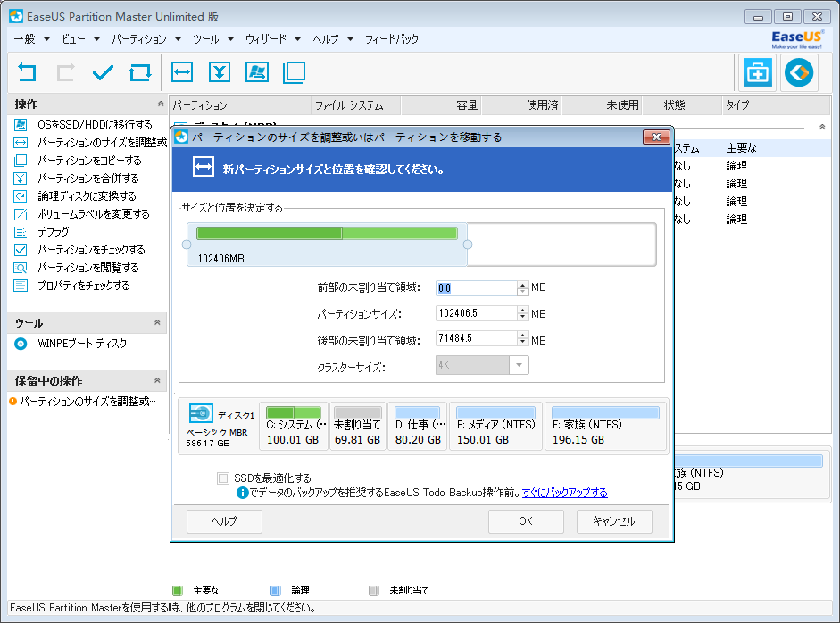The image size is (840, 623).
Task: Click the すぐにバックアップする link
Action: (x=565, y=493)
